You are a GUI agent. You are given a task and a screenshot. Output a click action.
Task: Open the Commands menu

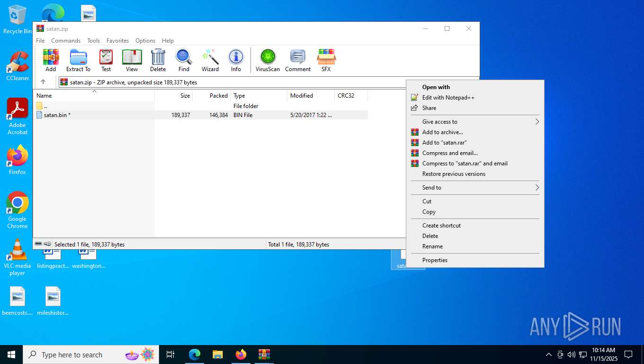[x=66, y=41]
